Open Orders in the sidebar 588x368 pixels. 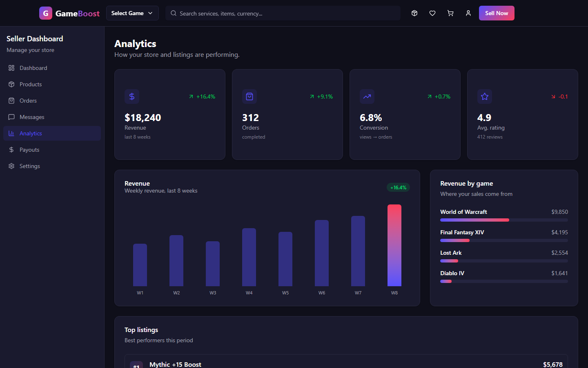click(x=52, y=101)
